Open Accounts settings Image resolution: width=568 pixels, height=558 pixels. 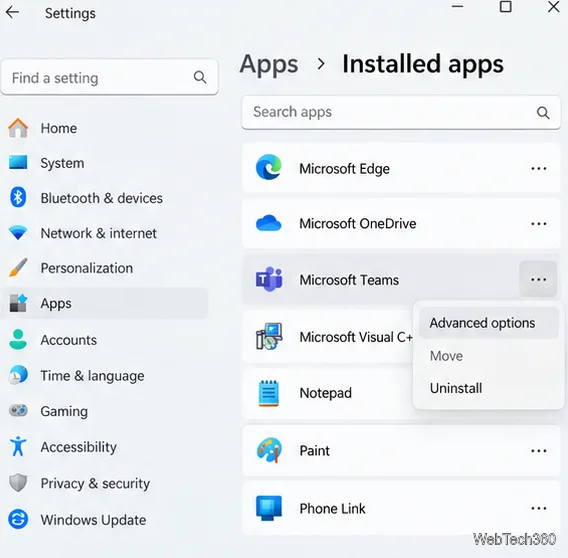click(x=105, y=340)
